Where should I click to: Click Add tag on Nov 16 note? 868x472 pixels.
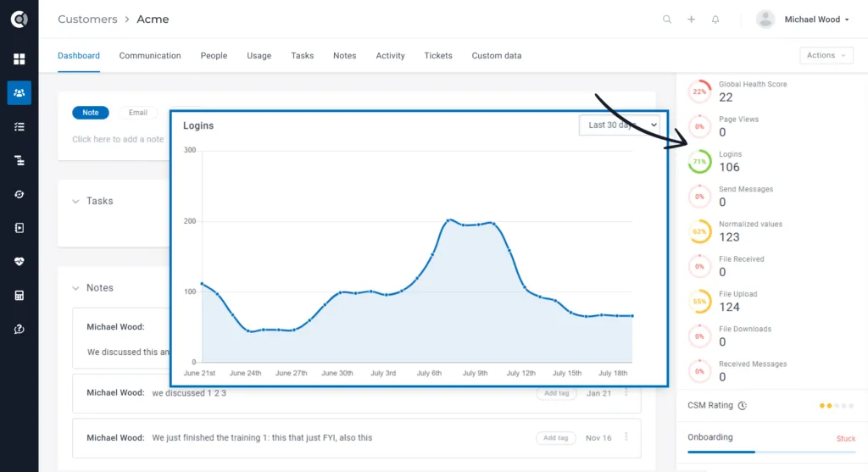556,438
